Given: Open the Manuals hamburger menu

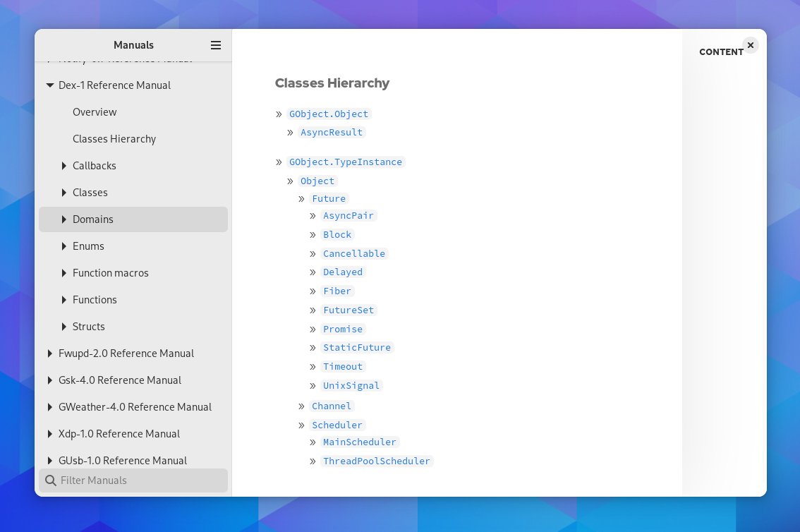Looking at the screenshot, I should (216, 45).
